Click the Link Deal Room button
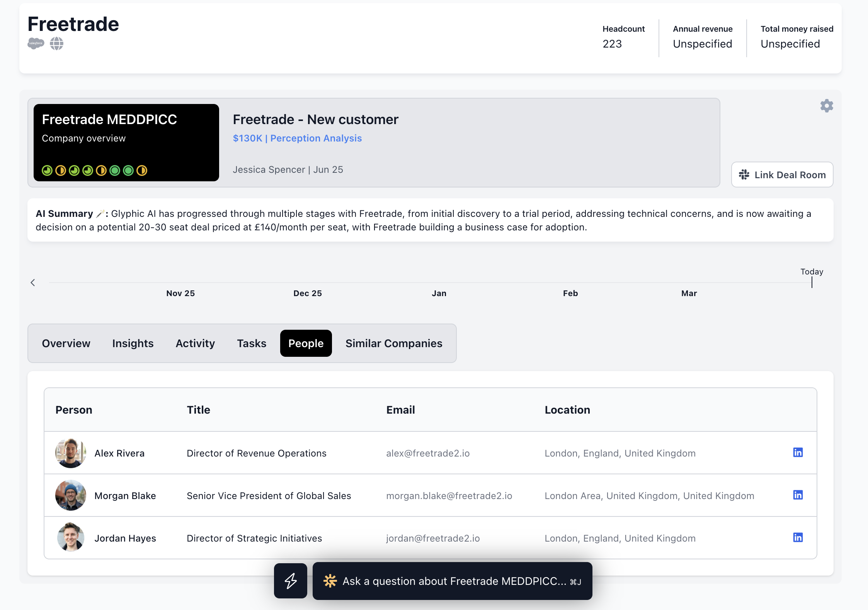 782,175
